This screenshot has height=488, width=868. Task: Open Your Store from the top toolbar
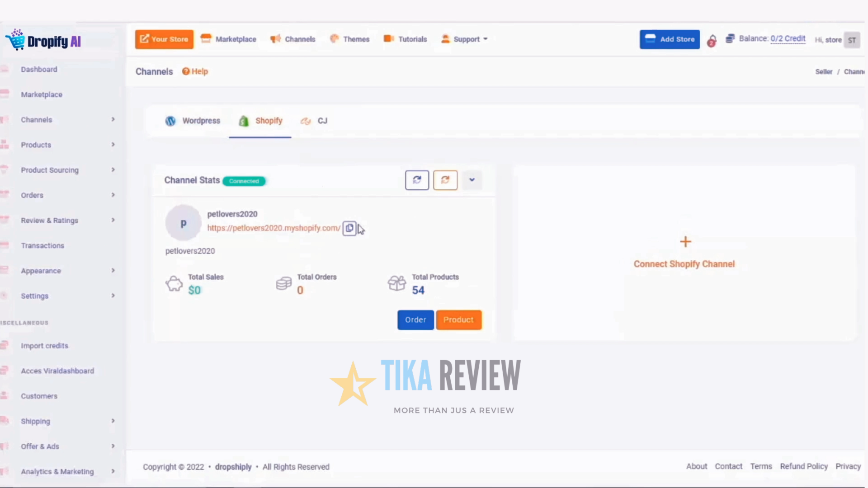(164, 39)
